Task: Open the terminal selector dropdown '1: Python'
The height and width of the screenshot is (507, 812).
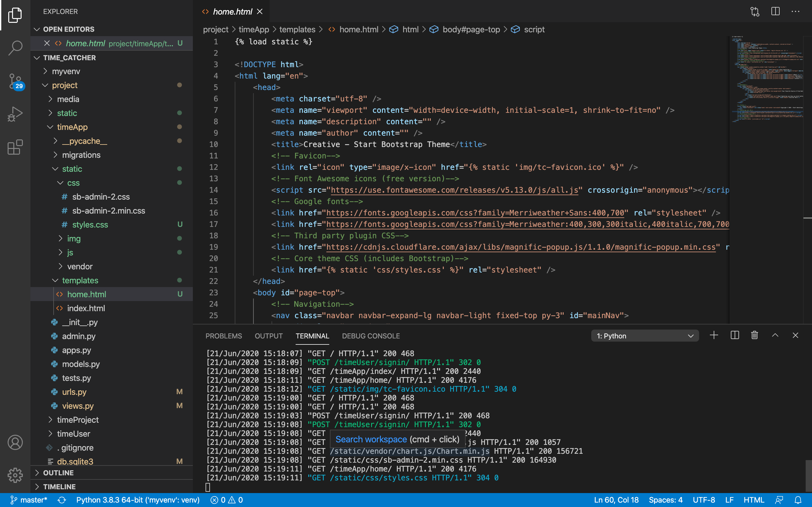Action: (x=644, y=336)
